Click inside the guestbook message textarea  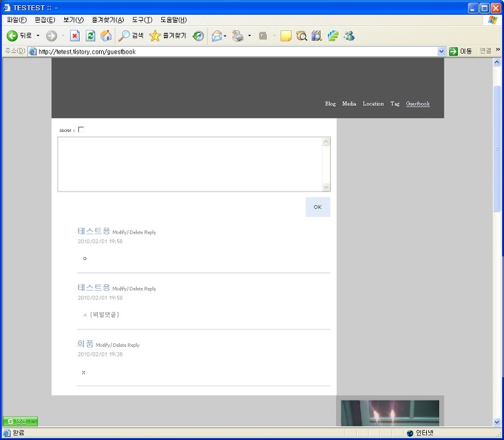click(x=190, y=164)
